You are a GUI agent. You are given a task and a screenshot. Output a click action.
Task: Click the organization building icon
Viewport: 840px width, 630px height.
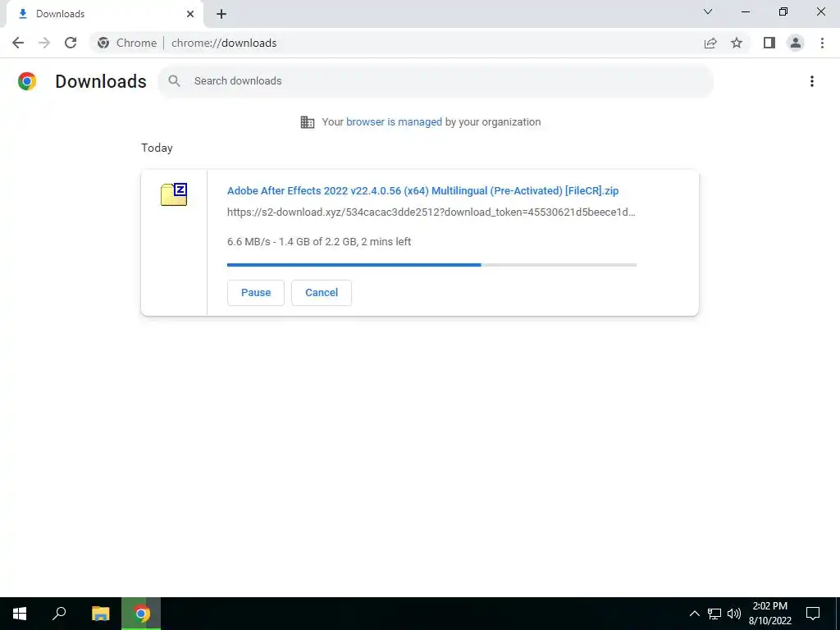pyautogui.click(x=308, y=122)
